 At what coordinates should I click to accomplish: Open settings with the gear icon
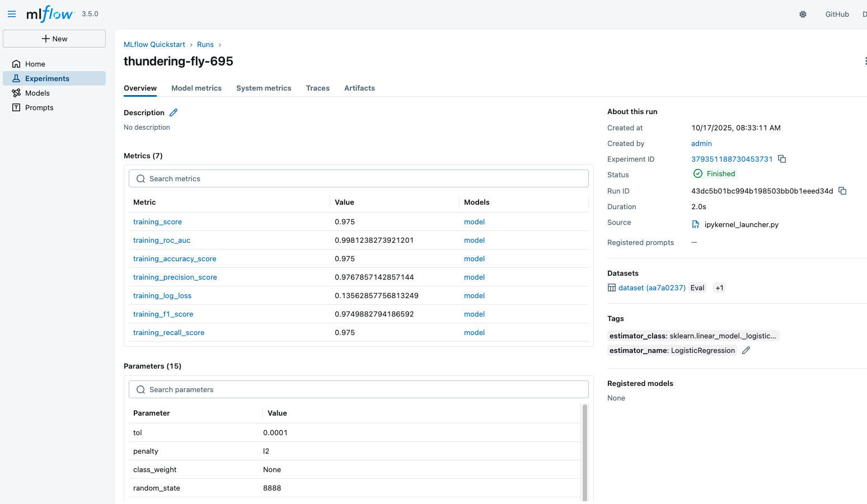coord(803,14)
